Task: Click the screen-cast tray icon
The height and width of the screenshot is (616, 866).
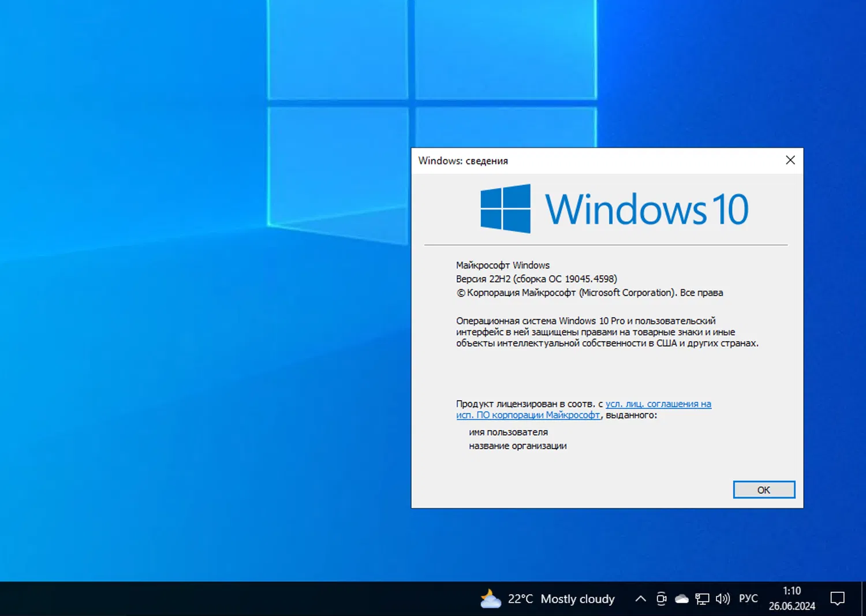Action: tap(661, 599)
